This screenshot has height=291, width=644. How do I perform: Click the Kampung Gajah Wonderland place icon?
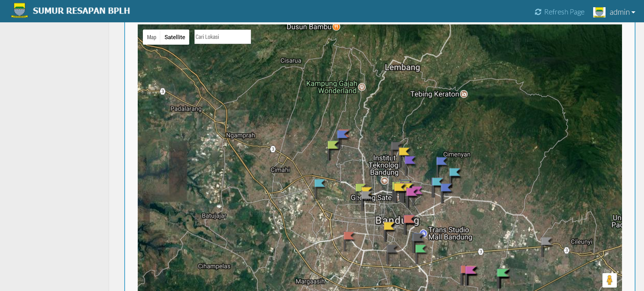(362, 87)
